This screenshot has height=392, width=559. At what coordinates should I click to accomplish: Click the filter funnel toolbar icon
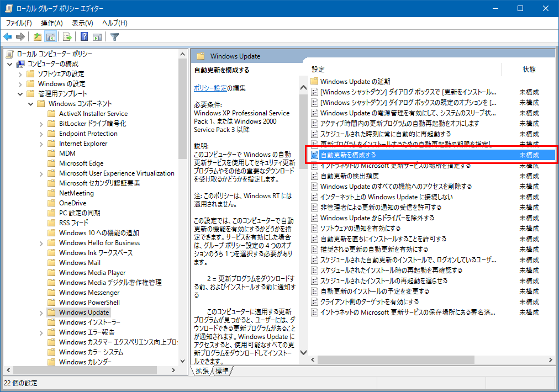(x=114, y=36)
